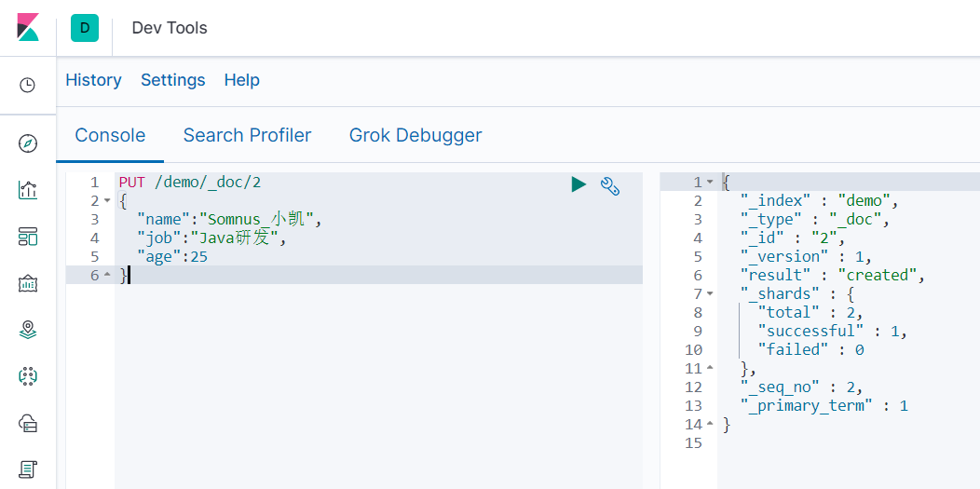Collapse the _shards block at line 7
The width and height of the screenshot is (980, 489).
710,294
